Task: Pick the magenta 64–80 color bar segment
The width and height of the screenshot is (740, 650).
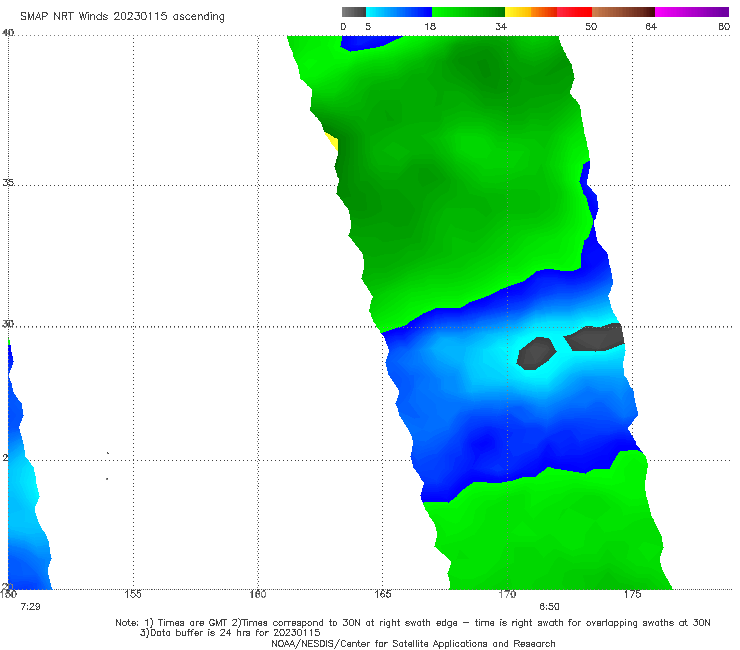Action: click(x=692, y=12)
